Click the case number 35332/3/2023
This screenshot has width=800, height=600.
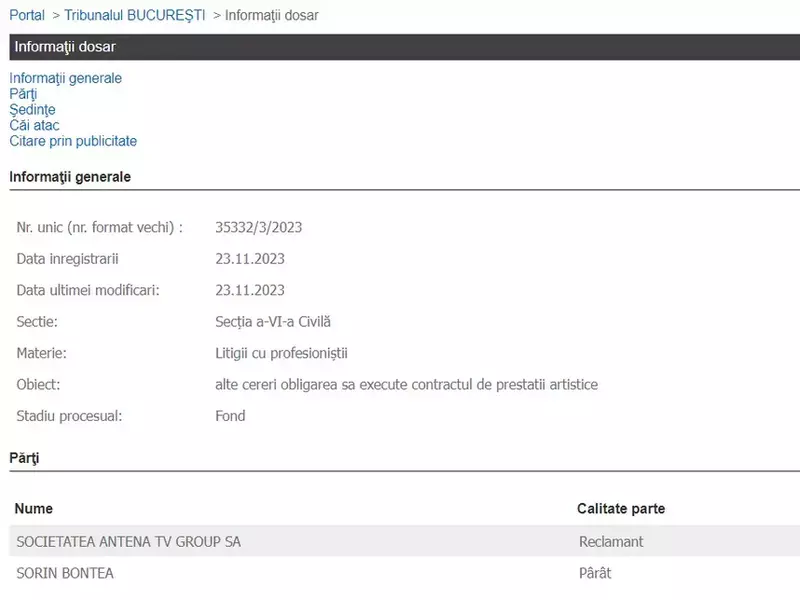point(258,227)
